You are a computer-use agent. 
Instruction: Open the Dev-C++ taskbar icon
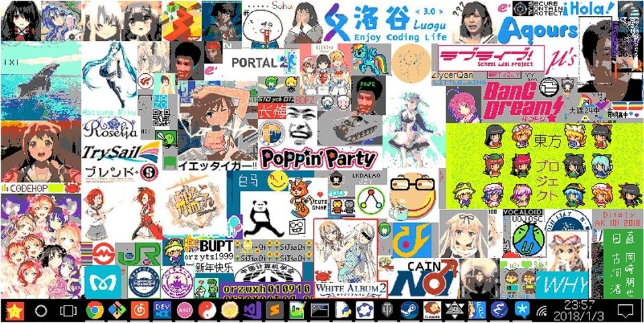[x=162, y=310]
